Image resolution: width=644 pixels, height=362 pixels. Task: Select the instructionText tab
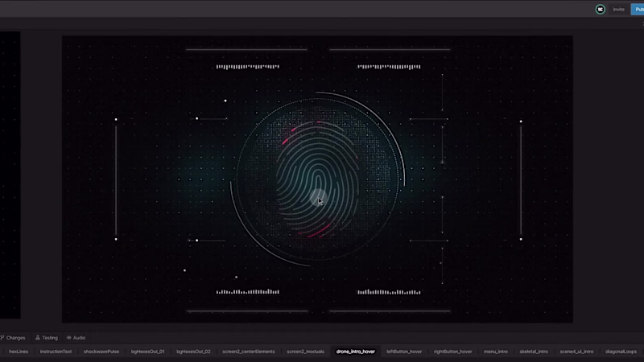pos(56,352)
